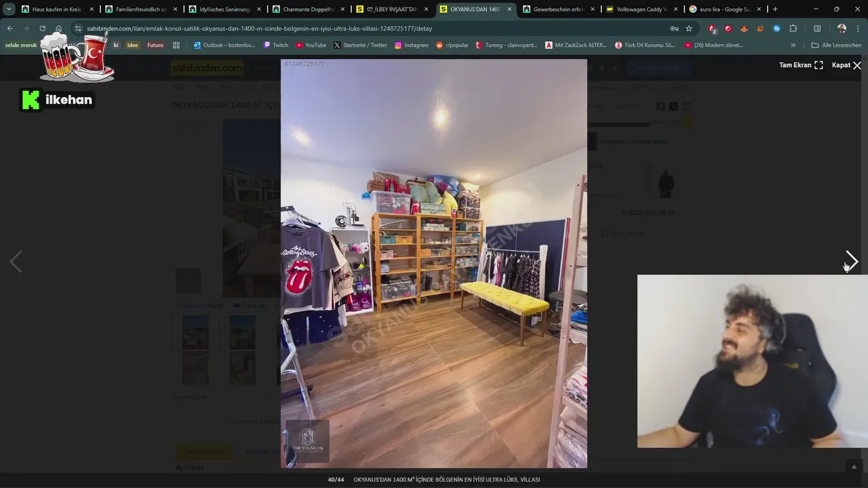Open the tab search dropdown

pos(9,9)
